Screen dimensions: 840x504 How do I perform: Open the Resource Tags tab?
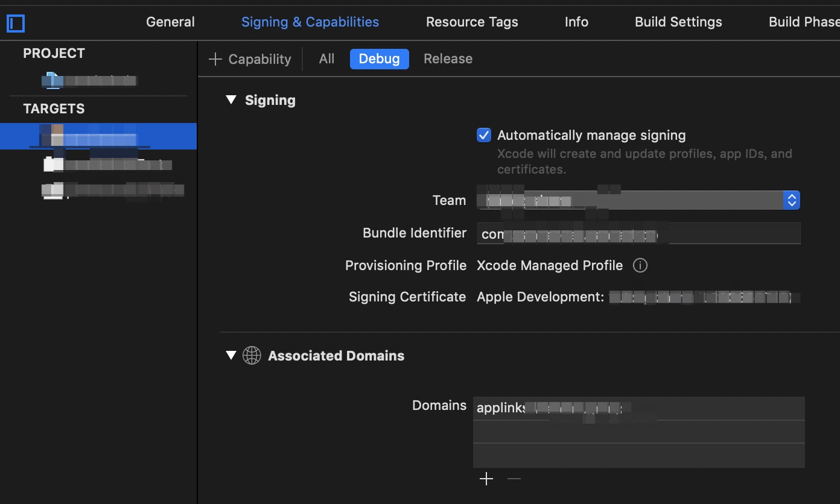472,22
